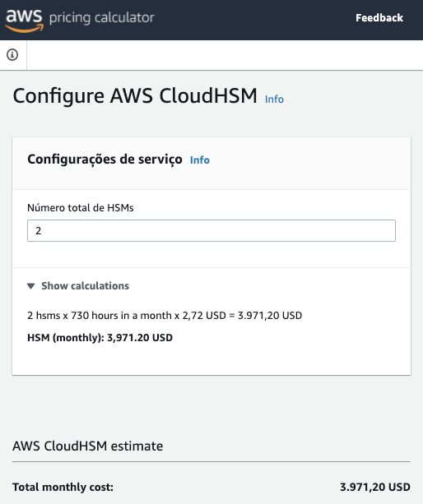Screen dimensions: 423x504
Task: Click the empty breadcrumb bar beside info icon
Action: click(x=225, y=55)
